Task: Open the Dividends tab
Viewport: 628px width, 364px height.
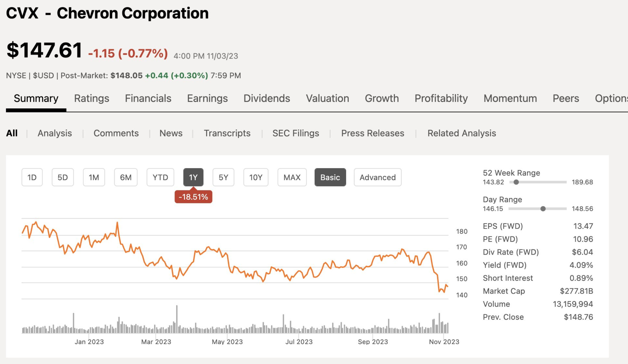Action: coord(267,98)
